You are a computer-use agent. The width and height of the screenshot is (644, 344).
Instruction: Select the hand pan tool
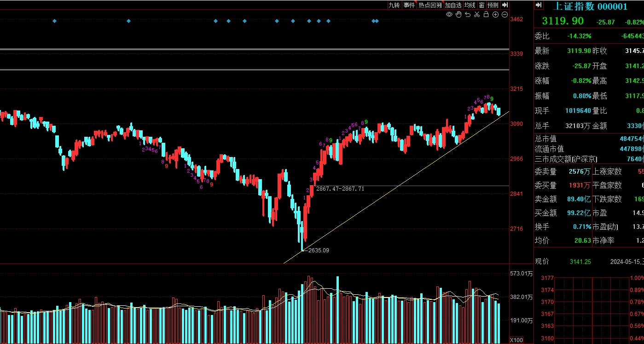click(x=458, y=14)
